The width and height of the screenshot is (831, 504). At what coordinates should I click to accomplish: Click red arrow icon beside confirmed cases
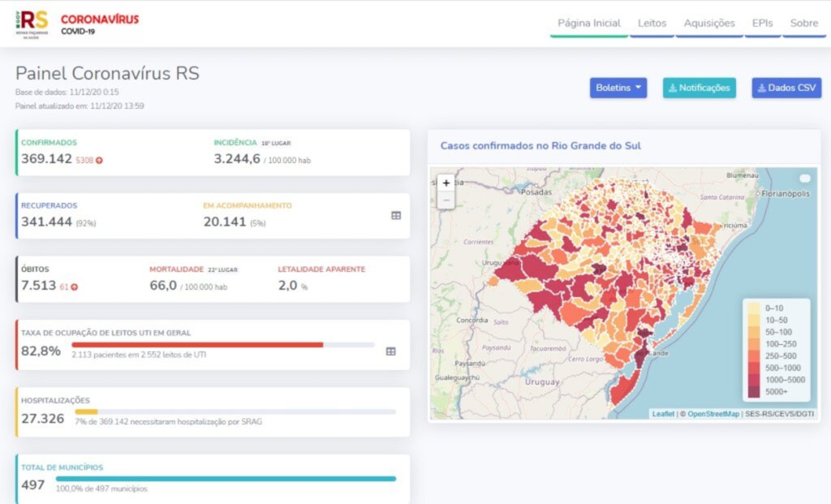(x=99, y=161)
